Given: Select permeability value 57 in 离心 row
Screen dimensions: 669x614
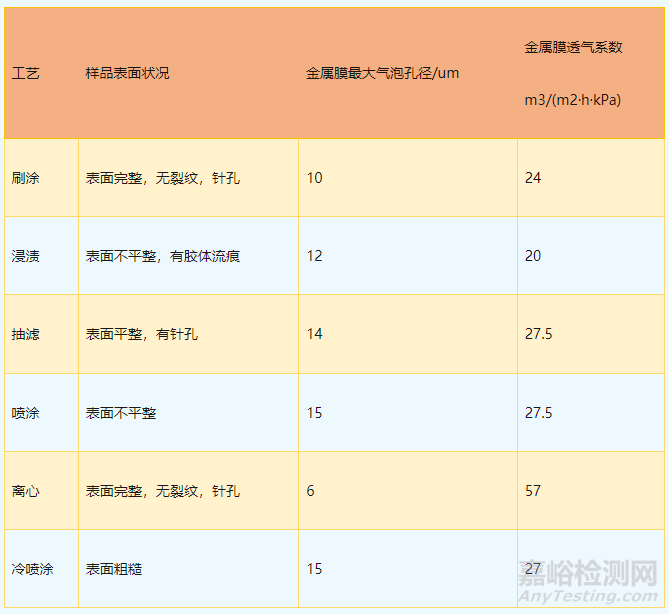Looking at the screenshot, I should [x=533, y=491].
